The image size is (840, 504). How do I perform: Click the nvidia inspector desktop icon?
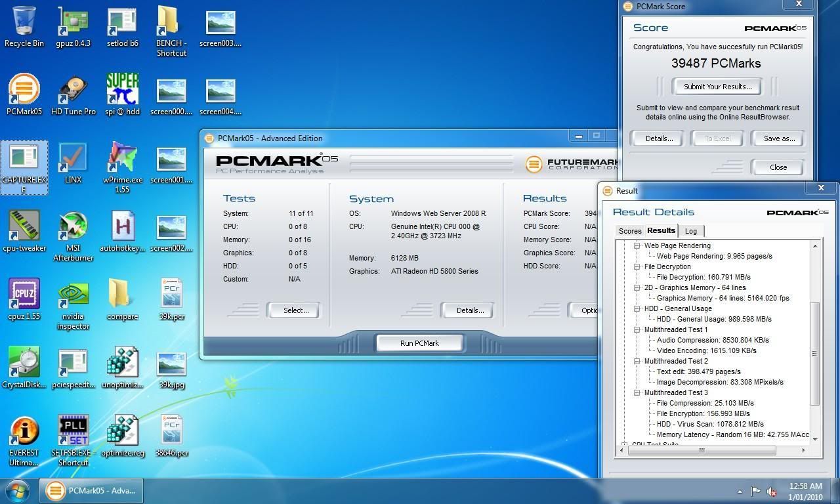point(73,295)
